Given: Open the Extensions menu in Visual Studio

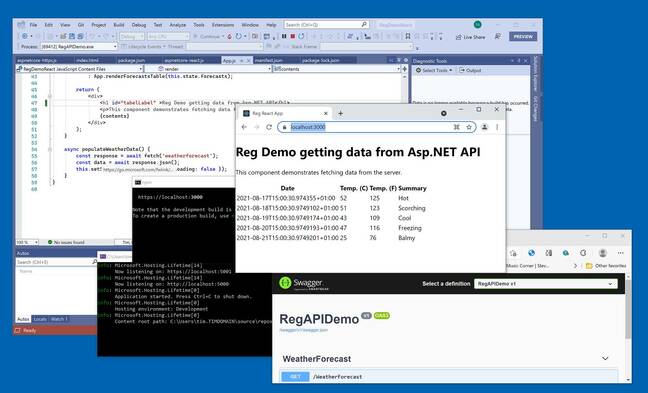Looking at the screenshot, I should click(x=223, y=25).
